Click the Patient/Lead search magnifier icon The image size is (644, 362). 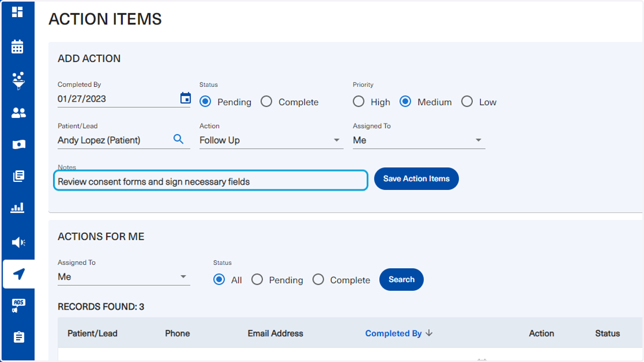179,139
